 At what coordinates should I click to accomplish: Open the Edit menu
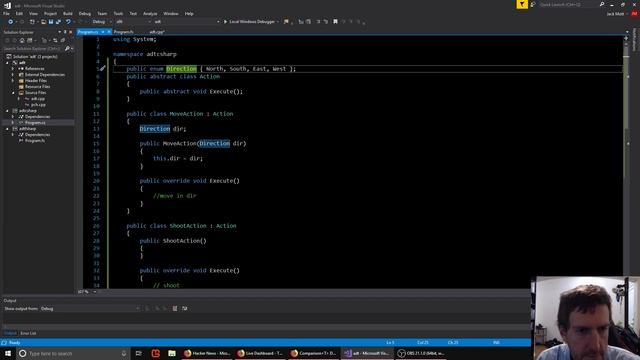coord(19,13)
